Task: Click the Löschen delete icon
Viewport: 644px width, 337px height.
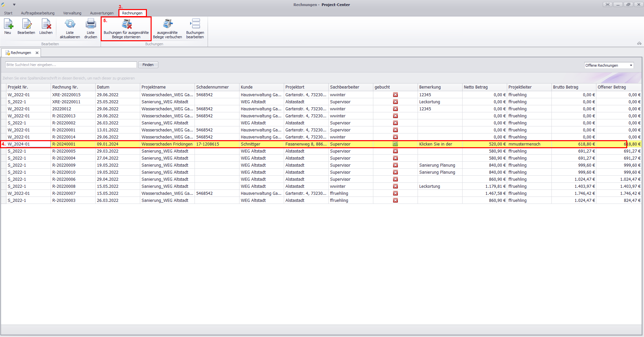Action: pos(46,24)
